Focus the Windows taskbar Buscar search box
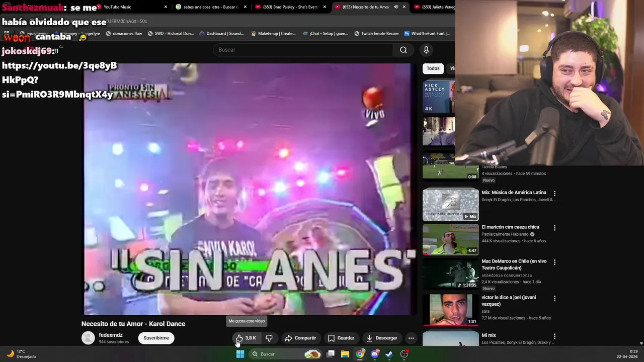This screenshot has height=362, width=644. [285, 354]
